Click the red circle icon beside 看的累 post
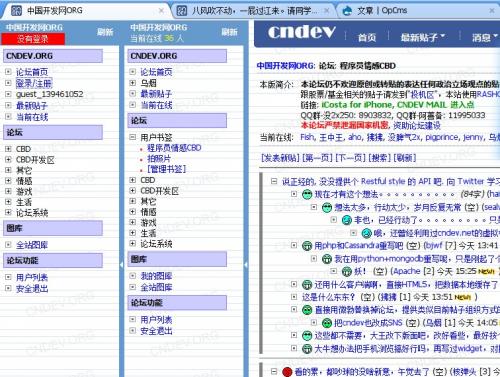This screenshot has height=377, width=500. tap(287, 372)
